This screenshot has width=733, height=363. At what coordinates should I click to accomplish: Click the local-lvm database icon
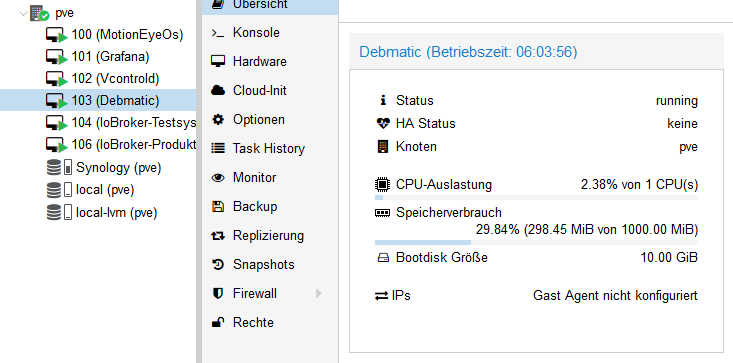[x=54, y=213]
